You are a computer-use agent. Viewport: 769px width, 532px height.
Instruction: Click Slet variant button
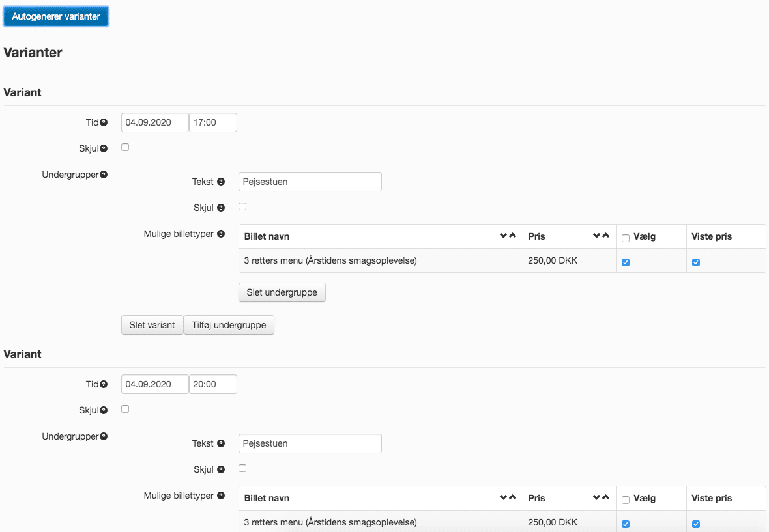152,325
